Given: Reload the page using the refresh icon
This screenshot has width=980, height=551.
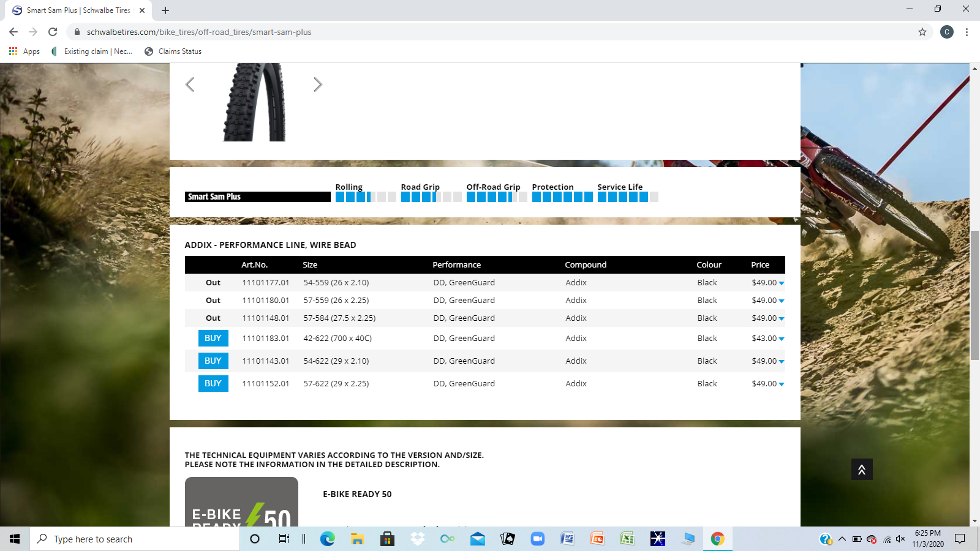Looking at the screenshot, I should coord(53,32).
